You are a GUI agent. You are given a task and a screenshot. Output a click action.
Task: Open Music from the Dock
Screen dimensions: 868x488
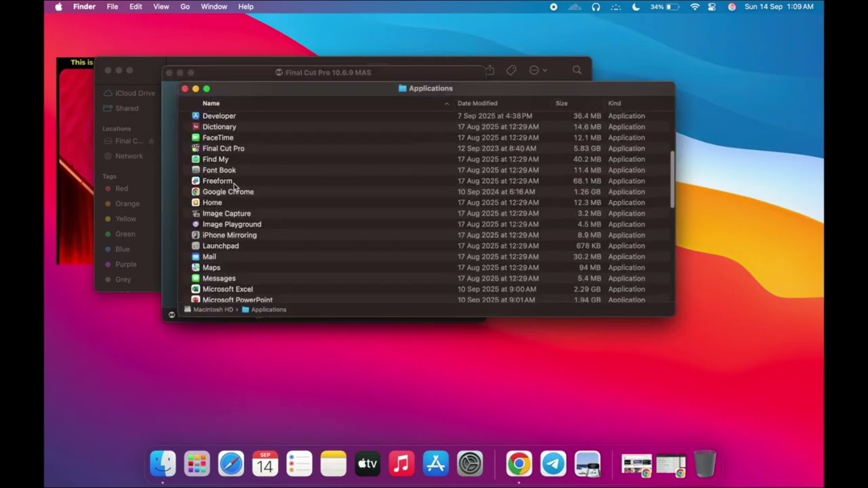(401, 464)
